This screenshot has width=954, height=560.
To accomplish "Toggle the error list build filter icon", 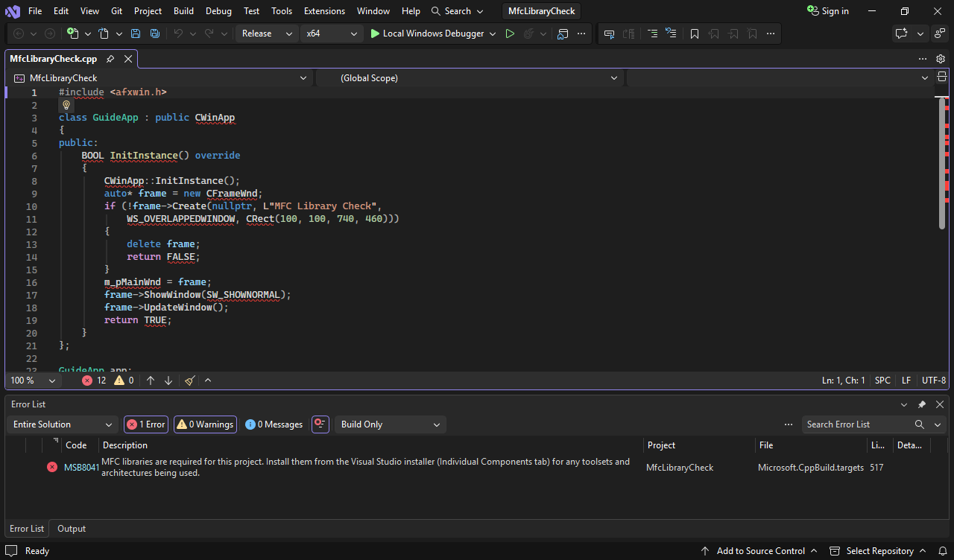I will [x=320, y=424].
